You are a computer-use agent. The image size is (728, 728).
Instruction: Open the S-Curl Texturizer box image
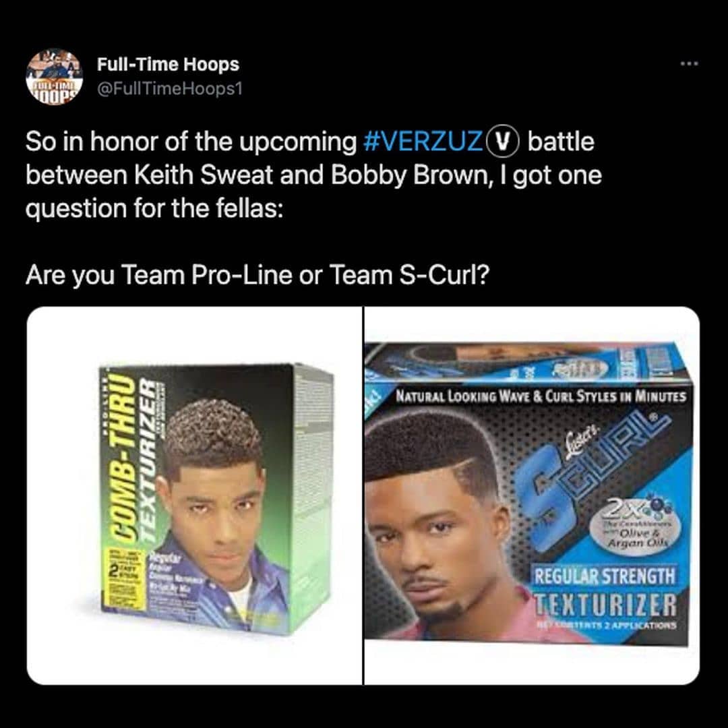tap(532, 495)
